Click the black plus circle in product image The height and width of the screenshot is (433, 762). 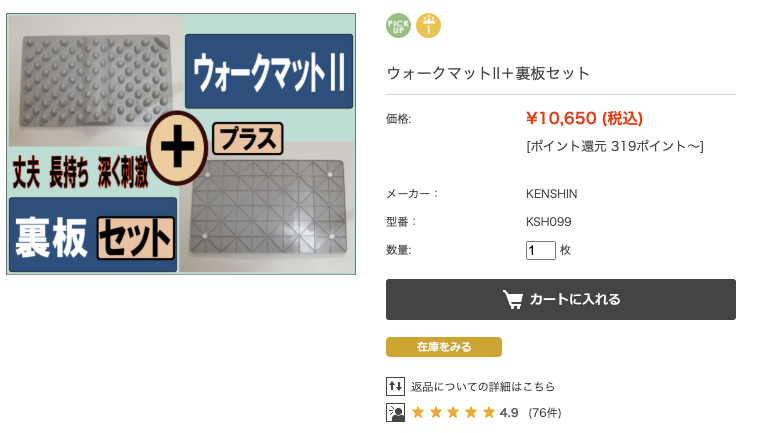pos(176,150)
